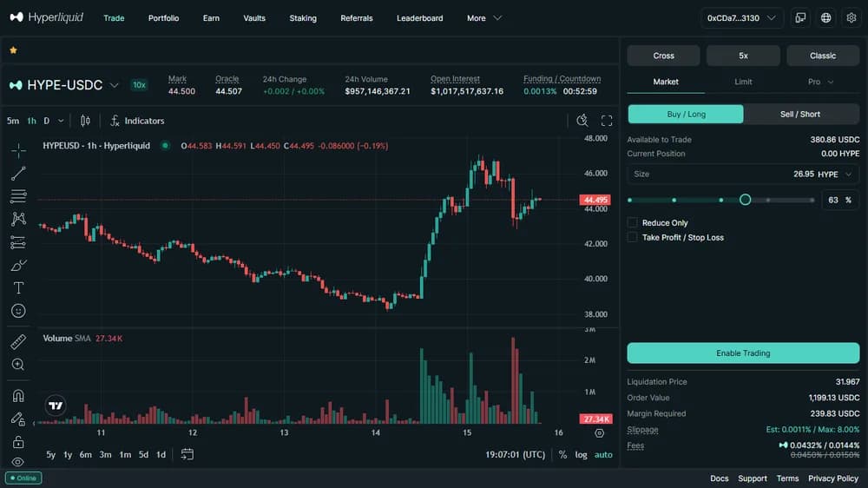Screen dimensions: 868x488
Task: Select the ruler measure tool
Action: tap(18, 342)
